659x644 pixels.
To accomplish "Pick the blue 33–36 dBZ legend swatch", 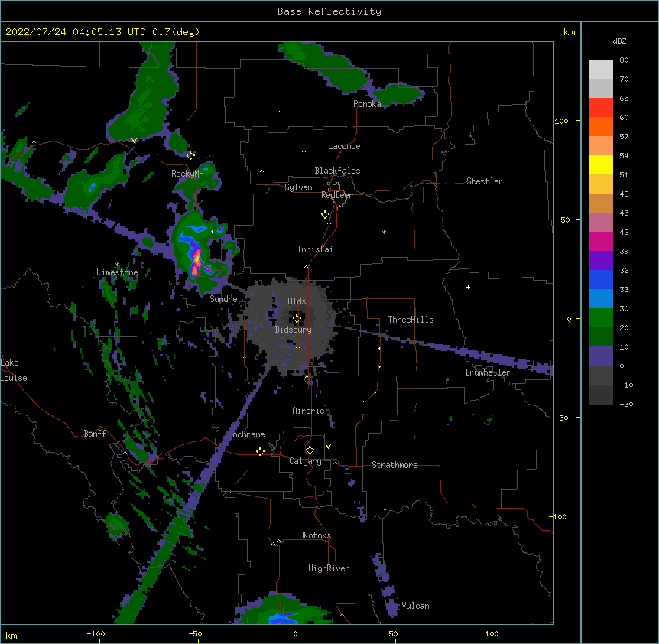I will click(x=601, y=279).
